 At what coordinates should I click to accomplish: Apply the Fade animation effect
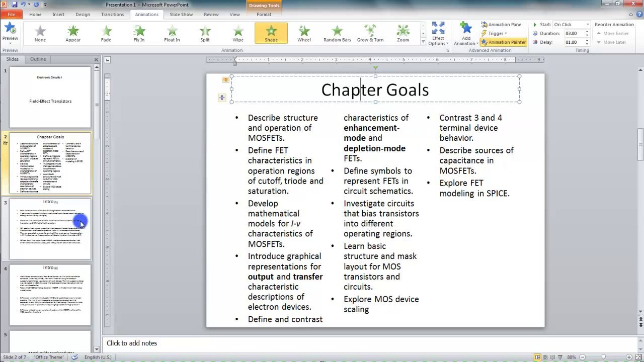tap(106, 33)
